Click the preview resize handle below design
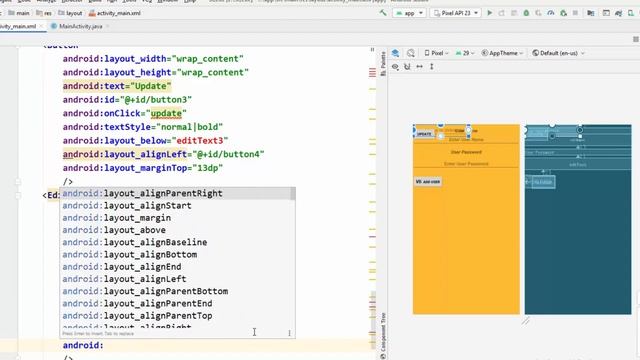Screen dimensions: 640x360 (525, 321)
